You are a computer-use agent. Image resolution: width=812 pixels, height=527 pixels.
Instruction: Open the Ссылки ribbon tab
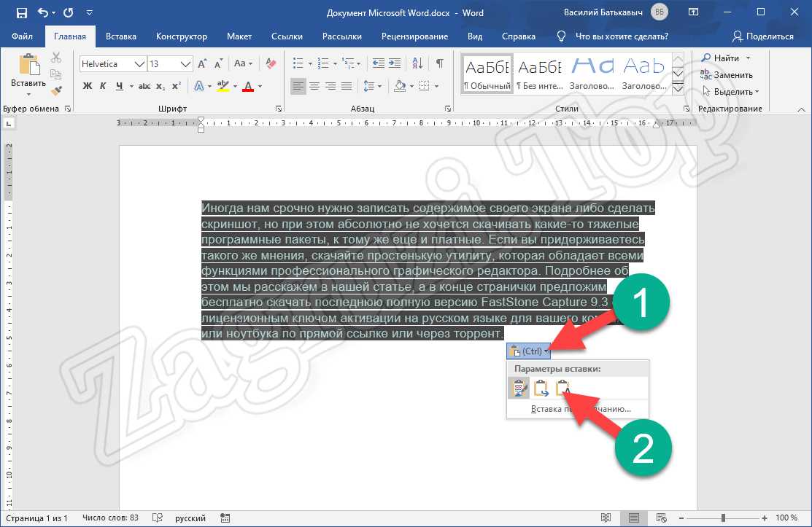tap(287, 36)
